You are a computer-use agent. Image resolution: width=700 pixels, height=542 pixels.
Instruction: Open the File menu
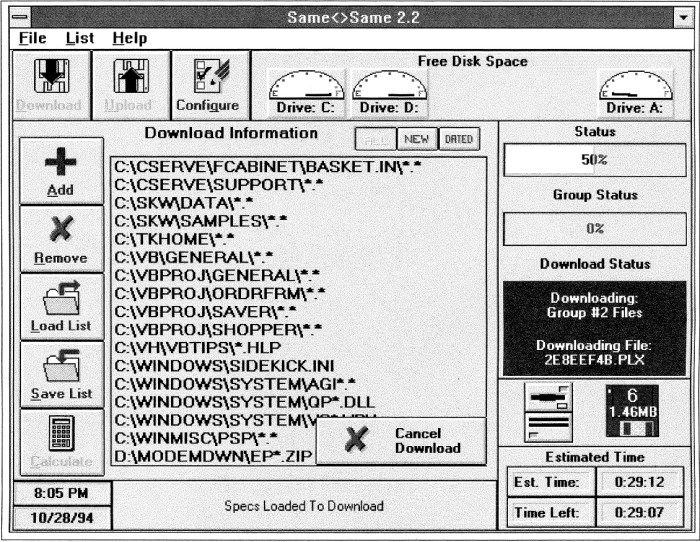(x=32, y=38)
